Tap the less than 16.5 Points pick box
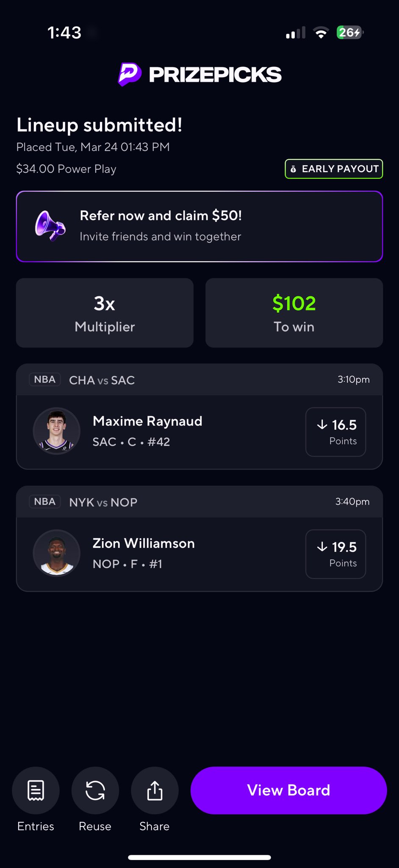This screenshot has width=399, height=868. point(335,432)
